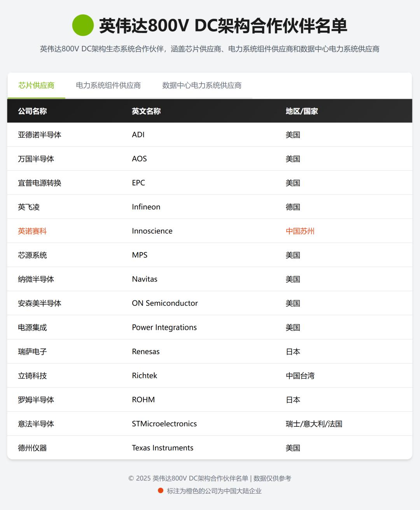This screenshot has height=510, width=420.
Task: Open the 数据中心电力系统供应商 tab
Action: pyautogui.click(x=202, y=85)
